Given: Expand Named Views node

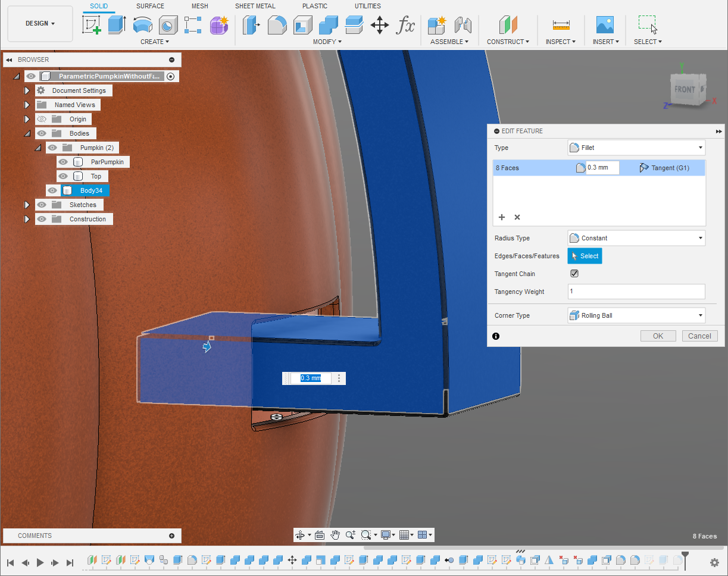Looking at the screenshot, I should (27, 105).
